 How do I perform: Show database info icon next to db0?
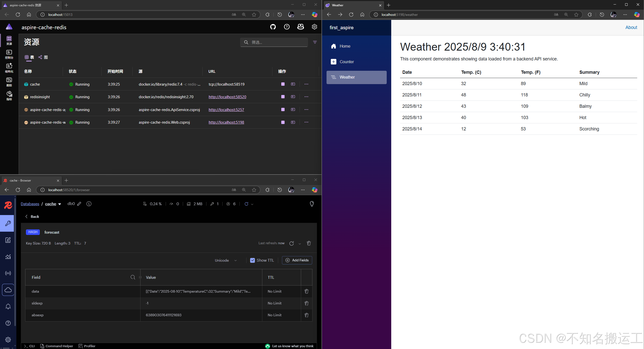pos(89,204)
